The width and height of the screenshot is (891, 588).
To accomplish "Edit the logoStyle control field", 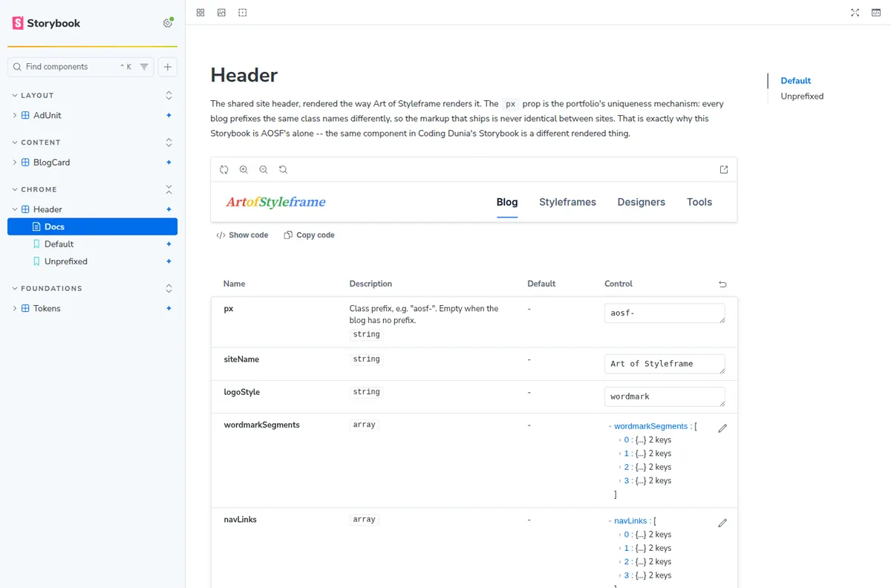I will [665, 396].
